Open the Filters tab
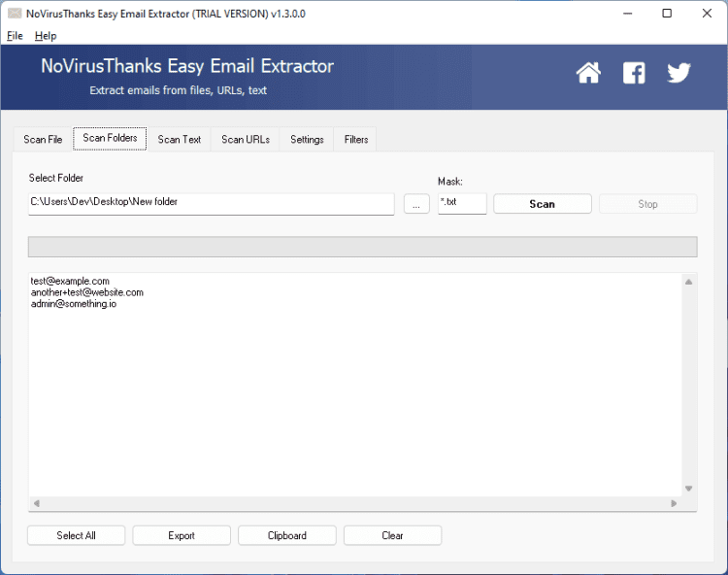This screenshot has height=575, width=728. point(356,139)
